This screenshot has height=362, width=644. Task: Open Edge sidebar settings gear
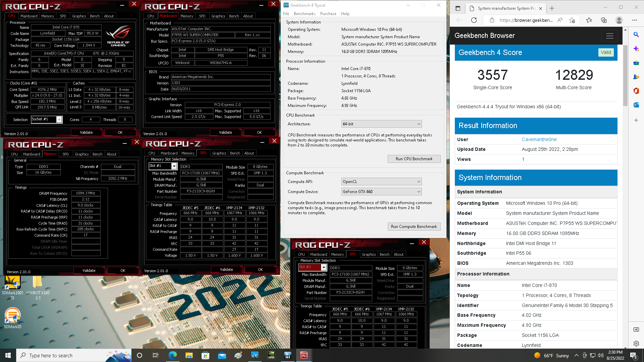pyautogui.click(x=636, y=344)
